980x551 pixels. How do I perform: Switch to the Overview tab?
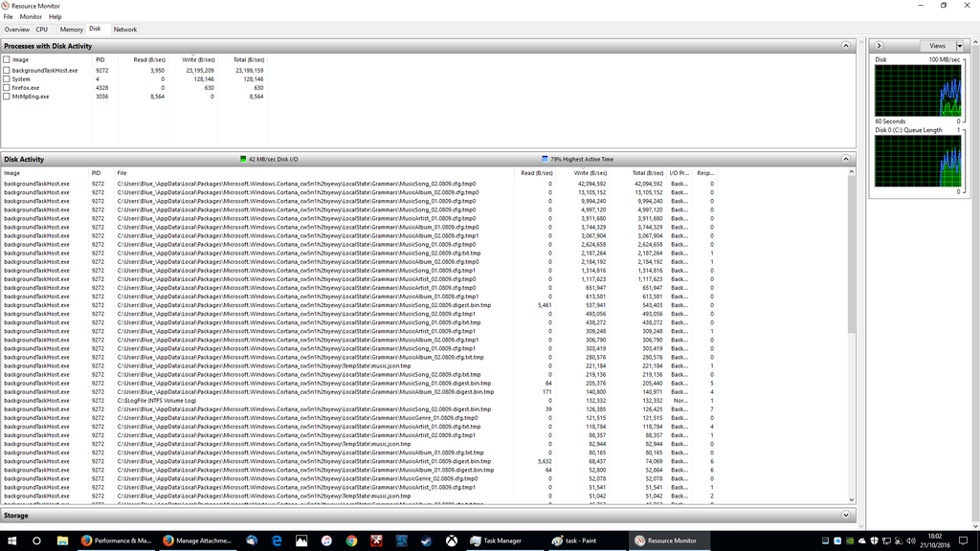point(16,30)
